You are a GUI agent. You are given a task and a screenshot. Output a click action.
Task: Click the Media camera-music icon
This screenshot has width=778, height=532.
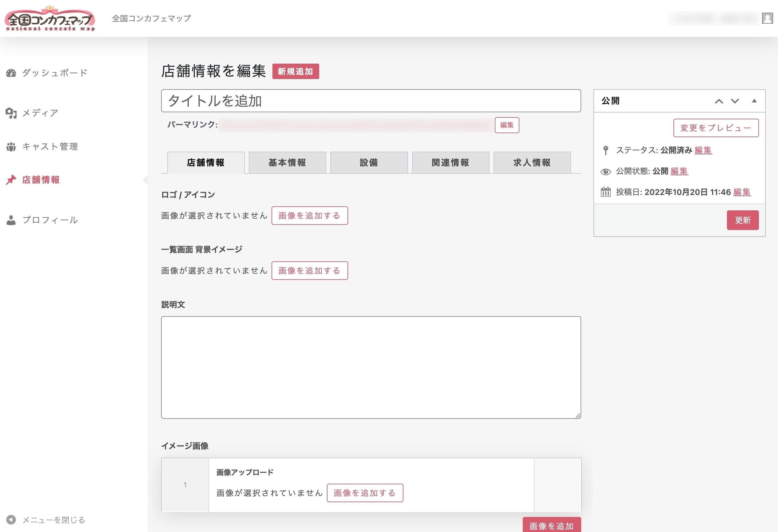(x=11, y=113)
